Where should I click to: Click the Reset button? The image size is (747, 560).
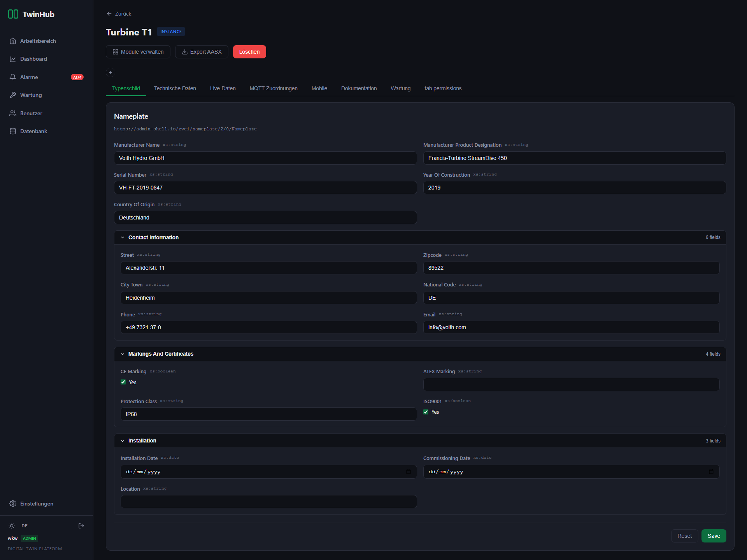pyautogui.click(x=685, y=536)
